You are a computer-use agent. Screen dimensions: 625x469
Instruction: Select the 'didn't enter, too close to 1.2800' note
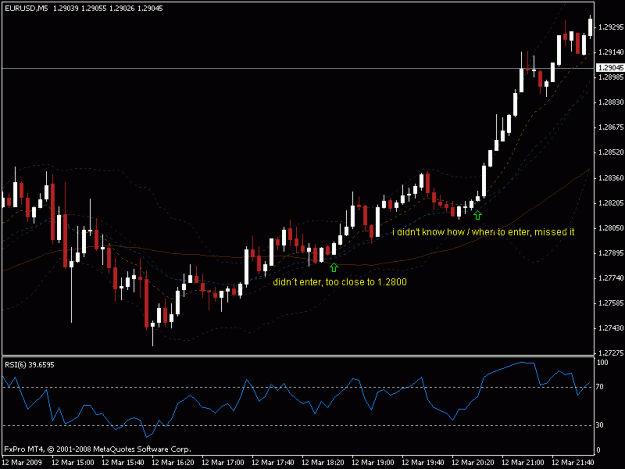click(x=340, y=282)
